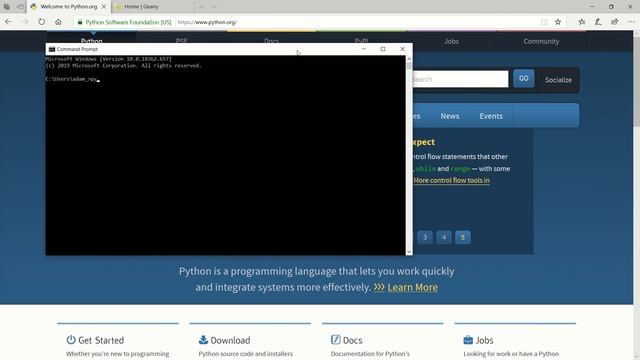
Task: Open the Events navigation item
Action: (491, 116)
